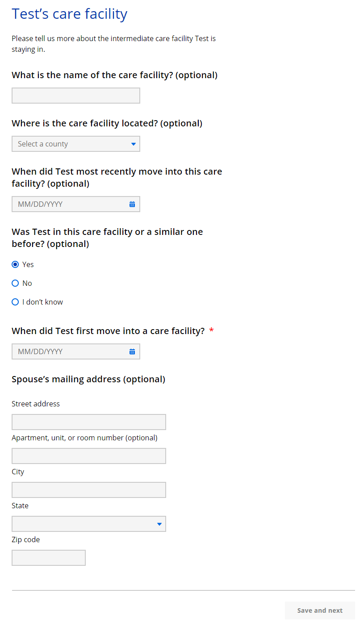Open calendar picker for most recent move date
The image size is (364, 623).
[x=132, y=204]
